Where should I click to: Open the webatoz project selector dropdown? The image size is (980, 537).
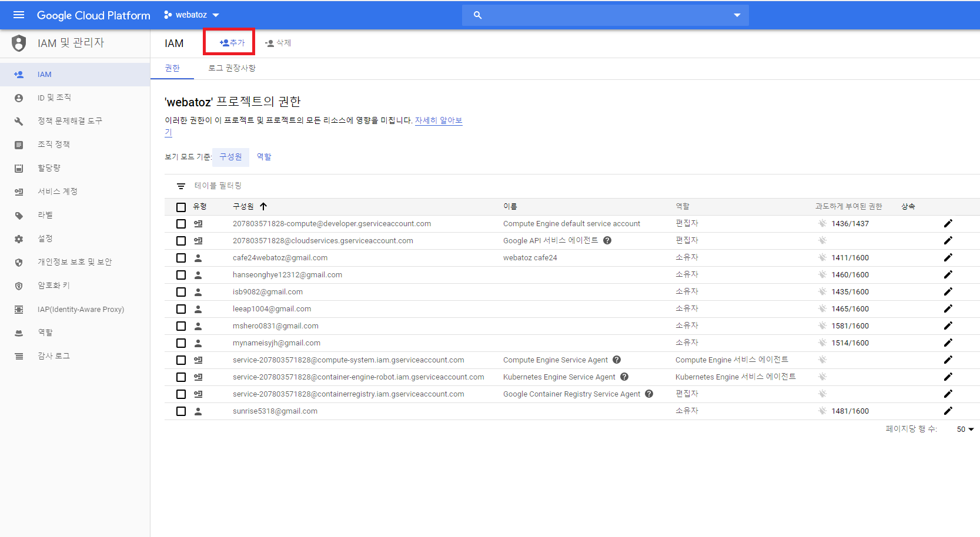191,15
